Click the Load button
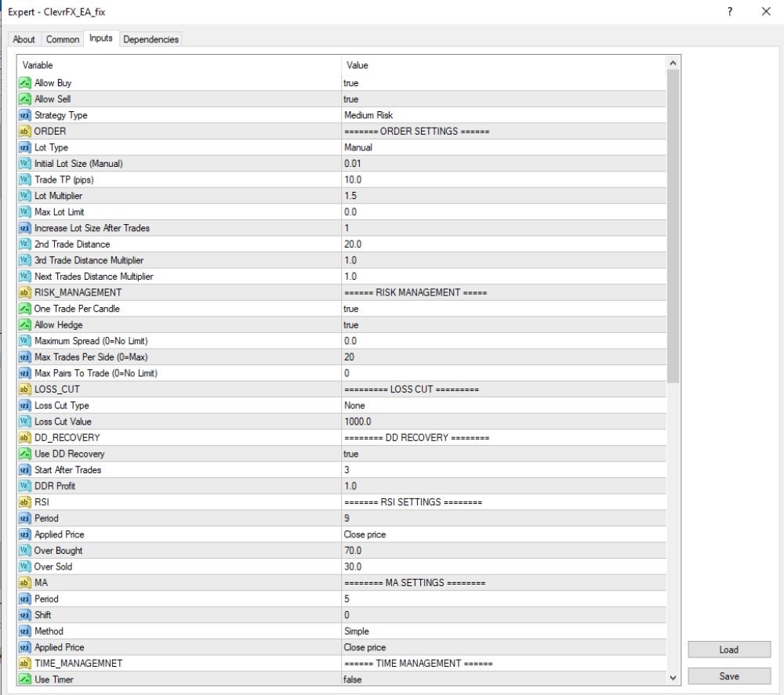The width and height of the screenshot is (784, 695). coord(729,650)
